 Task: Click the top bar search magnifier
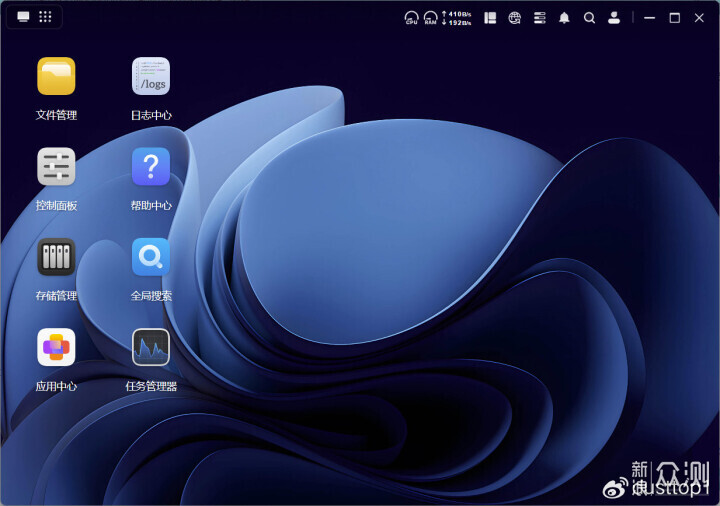[x=589, y=18]
